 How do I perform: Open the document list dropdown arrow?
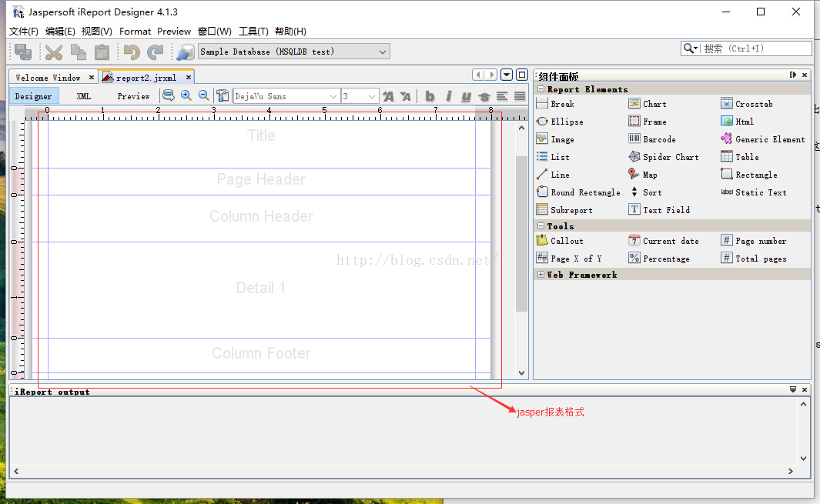click(506, 75)
